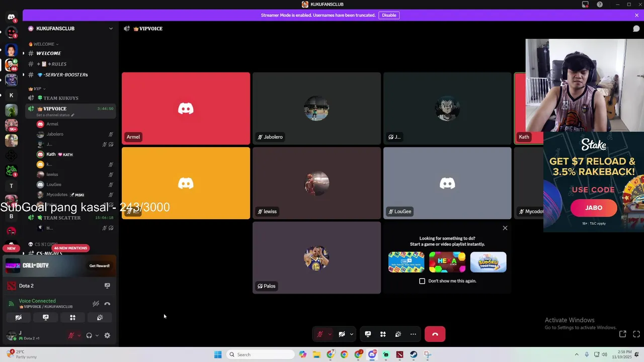This screenshot has width=644, height=362.
Task: Disable Streamer Mode in purple banner
Action: pyautogui.click(x=389, y=15)
